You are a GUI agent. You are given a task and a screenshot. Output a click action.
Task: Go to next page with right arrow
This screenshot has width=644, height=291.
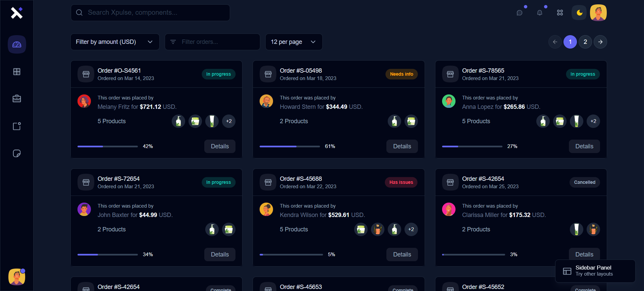(600, 42)
